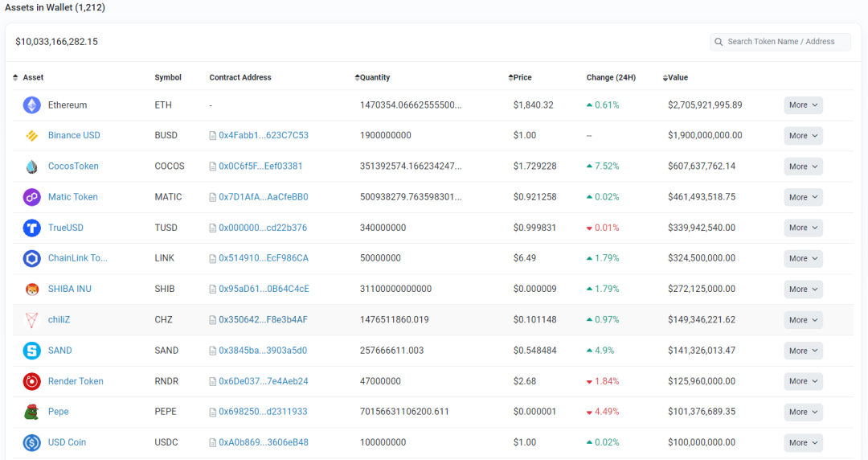Click contract file icon beside 0x0C6f5F...Eef03381
868x460 pixels.
click(x=212, y=166)
